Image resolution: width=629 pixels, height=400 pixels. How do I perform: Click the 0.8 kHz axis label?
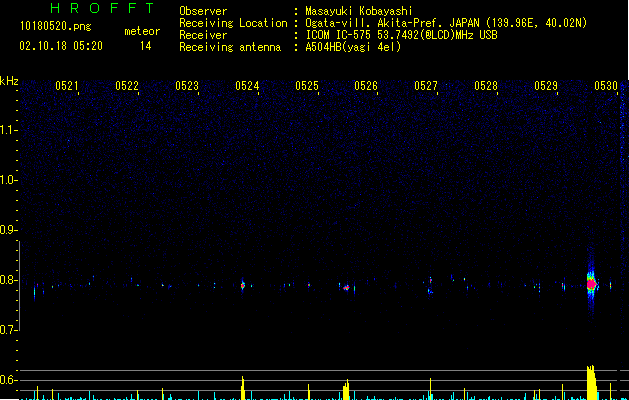(x=8, y=280)
